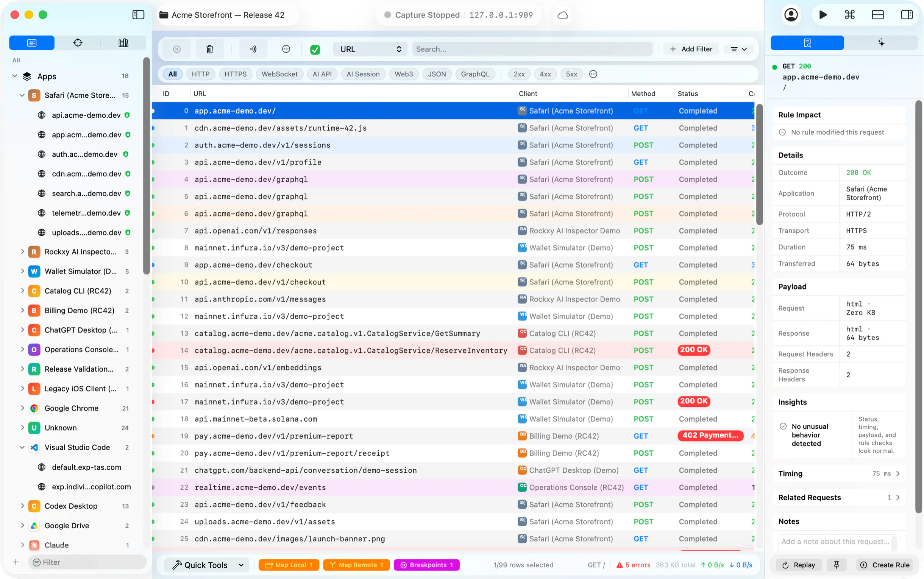Collapse the Safari (Acme Store...) tree node
Image resolution: width=924 pixels, height=579 pixels.
22,95
